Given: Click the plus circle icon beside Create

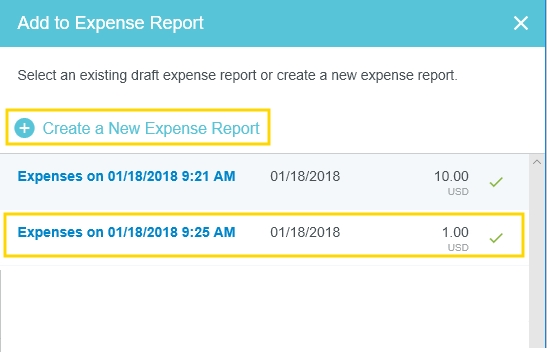Looking at the screenshot, I should coord(24,128).
